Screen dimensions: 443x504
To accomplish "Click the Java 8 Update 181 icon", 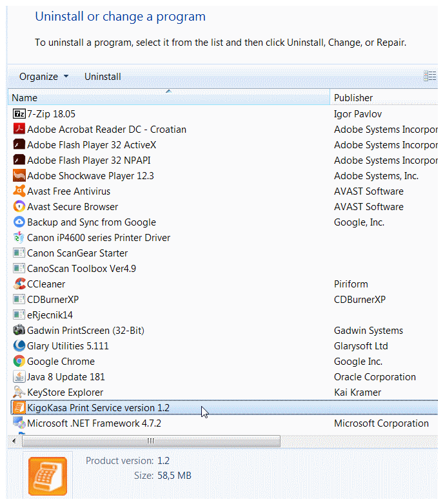I will tap(19, 377).
